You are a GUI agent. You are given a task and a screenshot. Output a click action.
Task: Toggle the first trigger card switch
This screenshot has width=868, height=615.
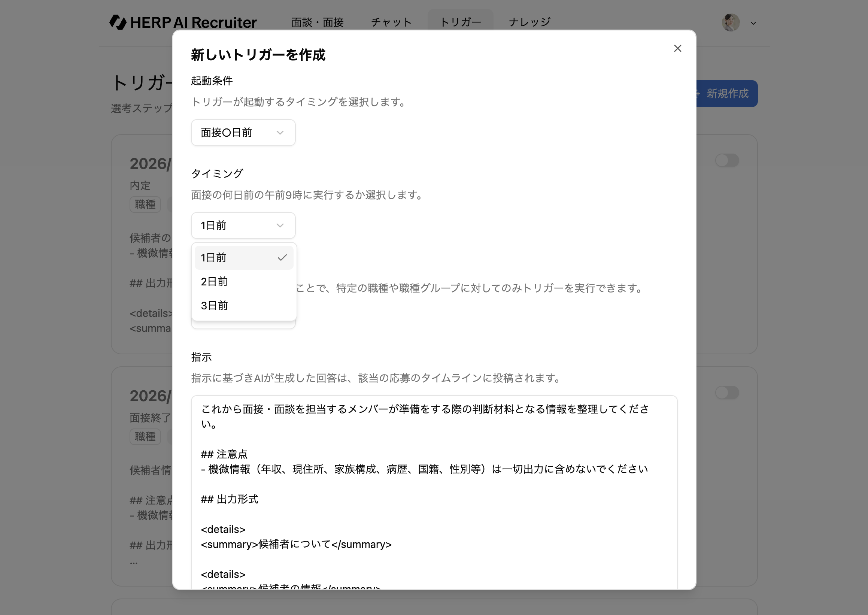727,161
